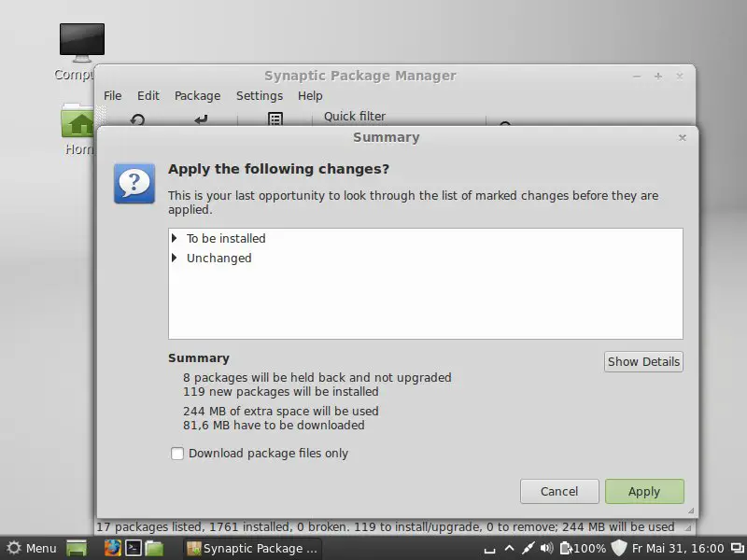This screenshot has height=560, width=747.
Task: Open the Package menu in Synaptic
Action: (x=197, y=96)
